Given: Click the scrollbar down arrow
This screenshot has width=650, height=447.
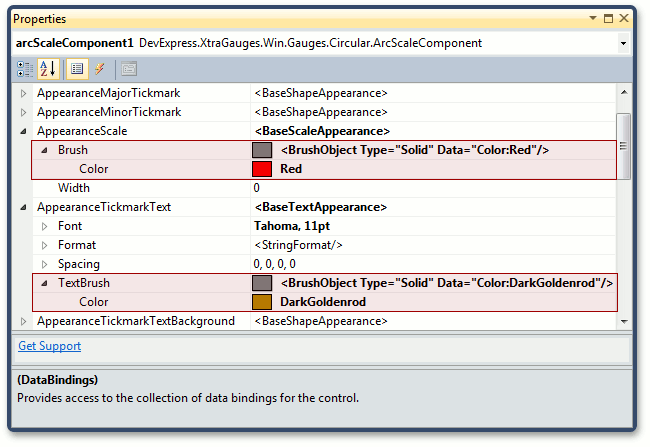Looking at the screenshot, I should [x=624, y=321].
